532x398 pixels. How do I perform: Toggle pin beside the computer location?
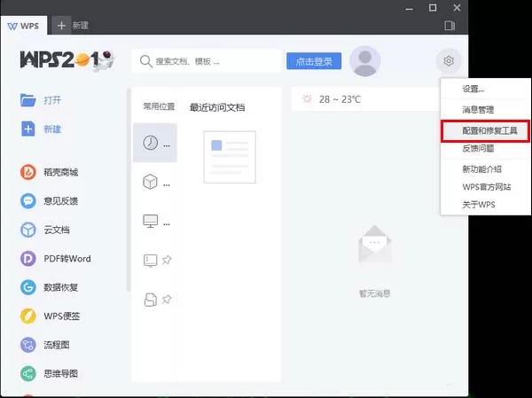coord(167,261)
